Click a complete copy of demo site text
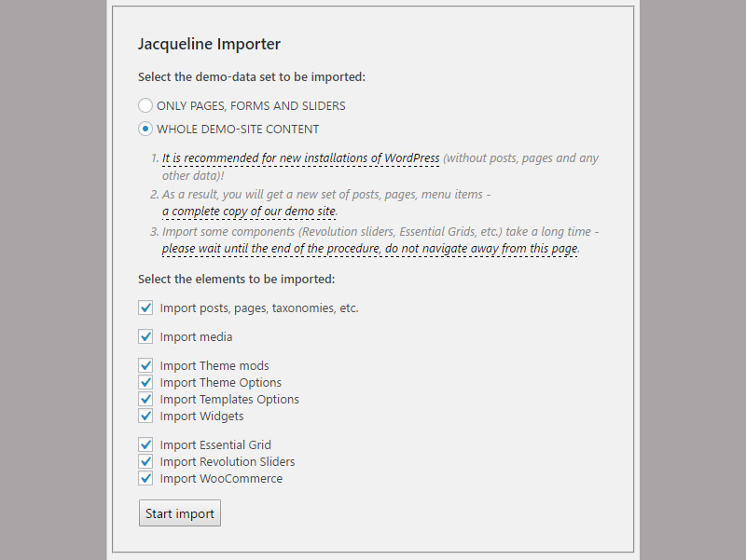Screen dimensions: 746x560 click(249, 212)
